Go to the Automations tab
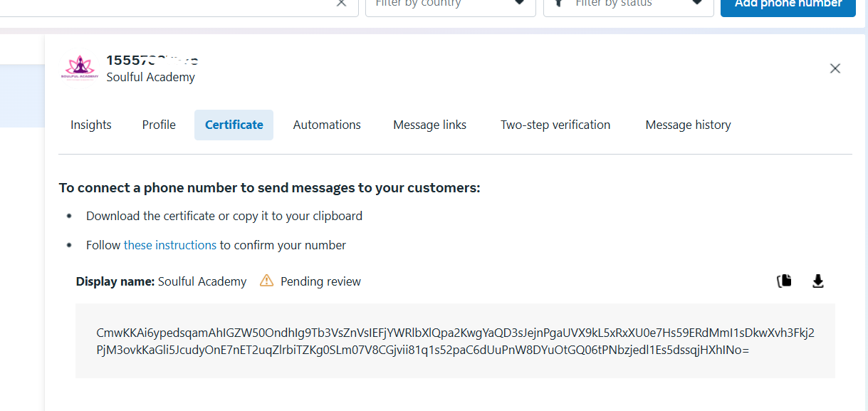Image resolution: width=868 pixels, height=411 pixels. click(327, 125)
